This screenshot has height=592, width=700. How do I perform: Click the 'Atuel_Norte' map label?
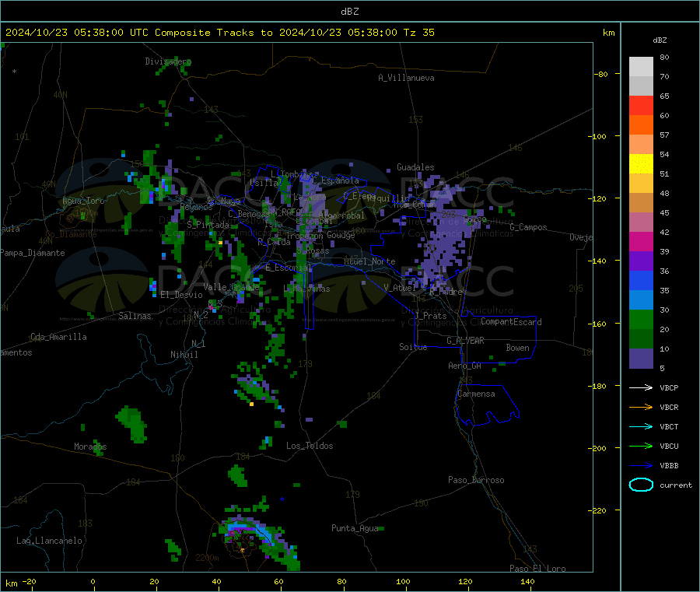369,261
